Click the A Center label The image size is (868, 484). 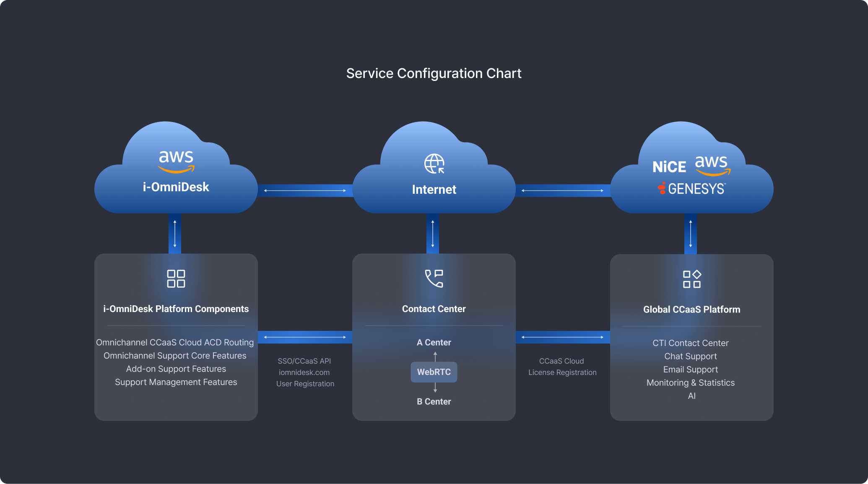tap(434, 342)
